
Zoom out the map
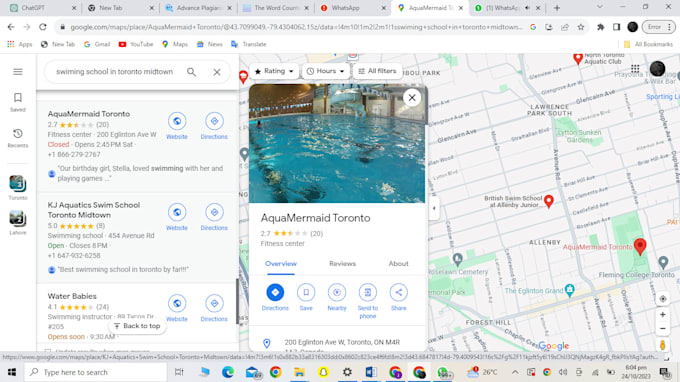pos(663,329)
